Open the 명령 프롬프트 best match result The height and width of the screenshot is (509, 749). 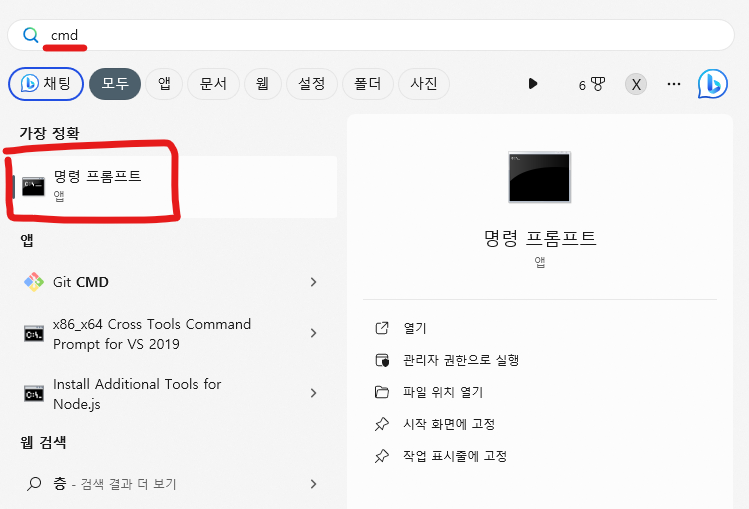(x=175, y=187)
